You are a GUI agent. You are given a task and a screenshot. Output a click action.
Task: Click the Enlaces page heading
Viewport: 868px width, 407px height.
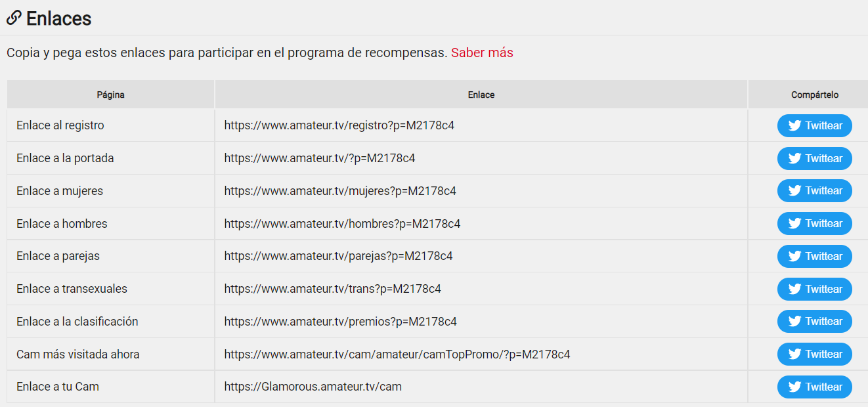click(x=58, y=19)
